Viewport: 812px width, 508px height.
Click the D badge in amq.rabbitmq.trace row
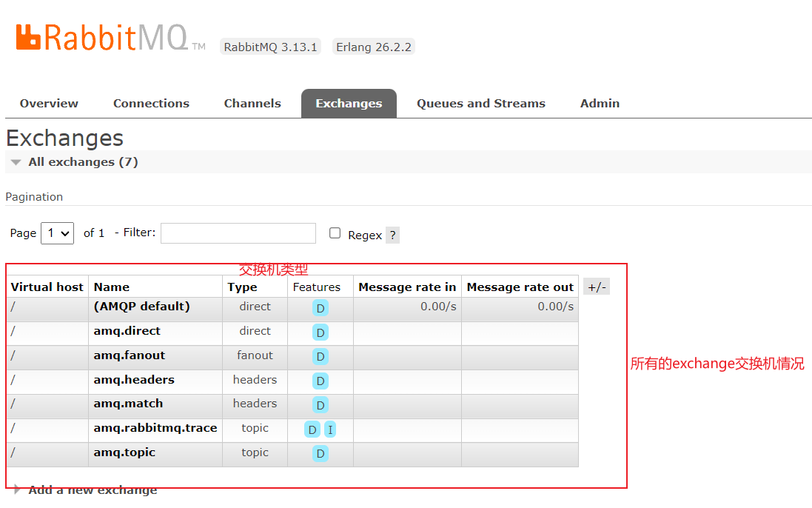point(312,430)
